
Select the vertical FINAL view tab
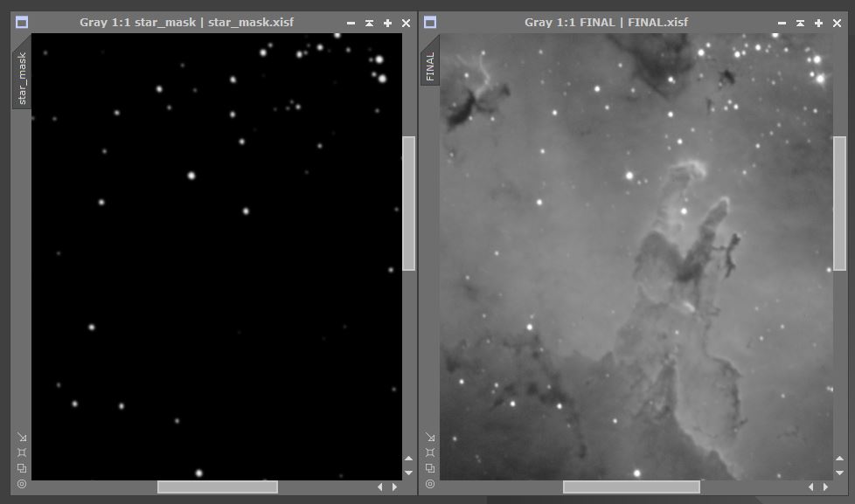coord(430,61)
